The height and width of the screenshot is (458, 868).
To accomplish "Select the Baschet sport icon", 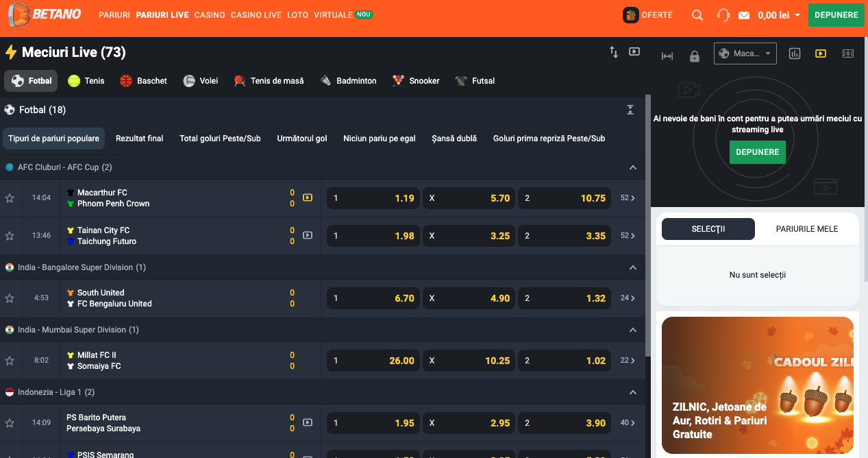I will (126, 81).
